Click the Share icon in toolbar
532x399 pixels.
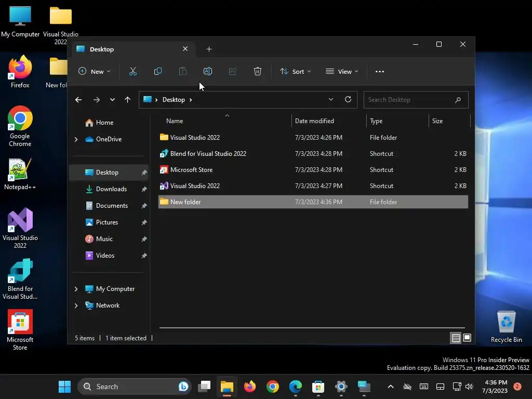coord(233,71)
